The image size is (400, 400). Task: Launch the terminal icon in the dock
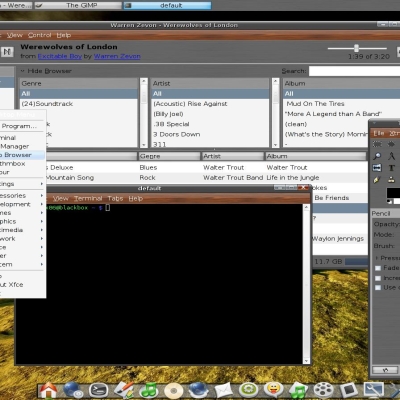99,390
